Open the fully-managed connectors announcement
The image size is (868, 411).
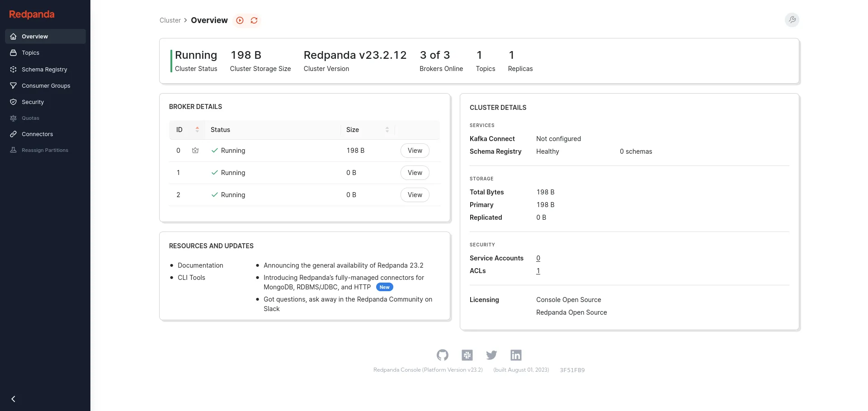pos(344,282)
